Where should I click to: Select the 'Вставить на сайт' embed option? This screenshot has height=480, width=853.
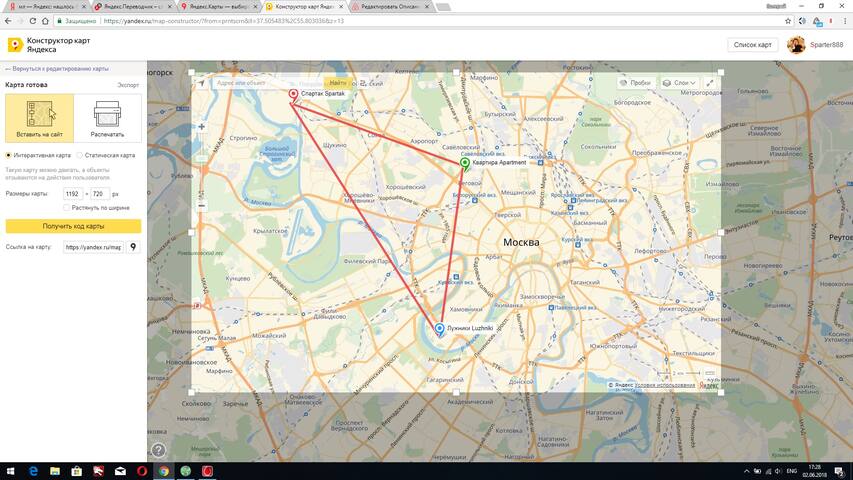(x=40, y=118)
